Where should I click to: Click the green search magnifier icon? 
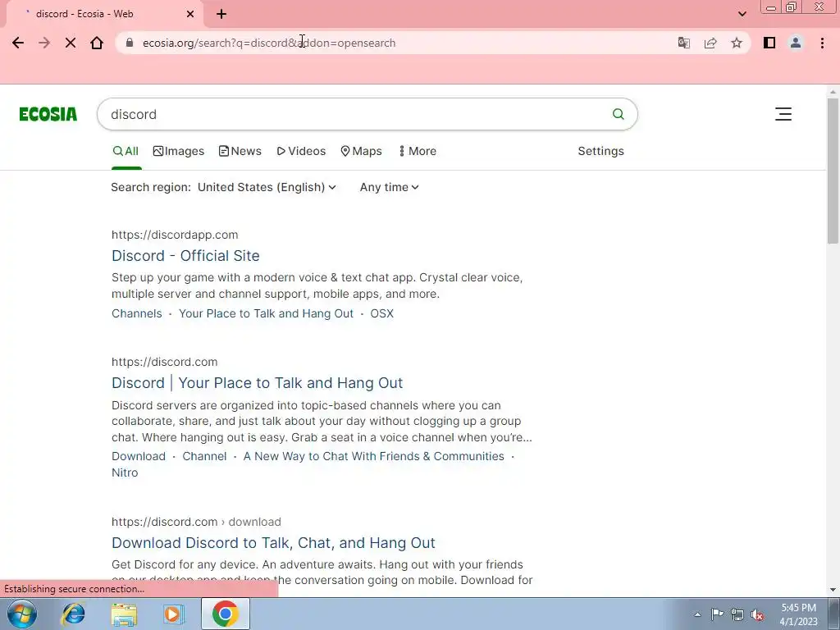[x=619, y=113]
